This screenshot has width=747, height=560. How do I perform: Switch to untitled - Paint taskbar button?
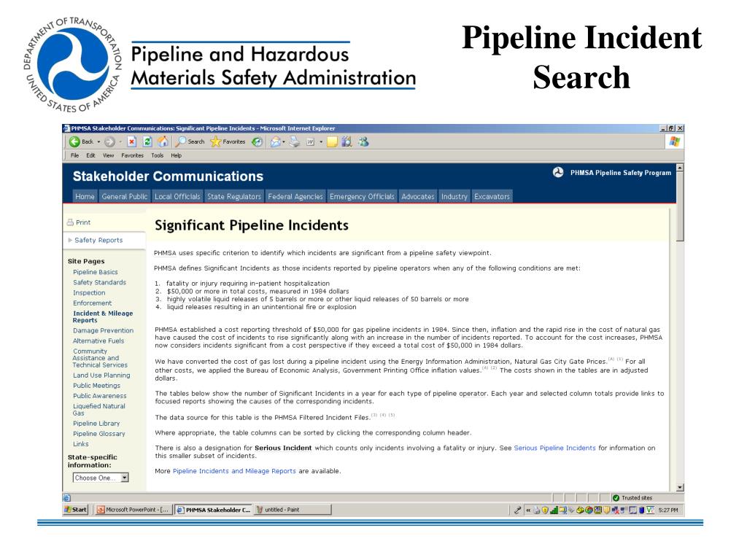tap(292, 510)
